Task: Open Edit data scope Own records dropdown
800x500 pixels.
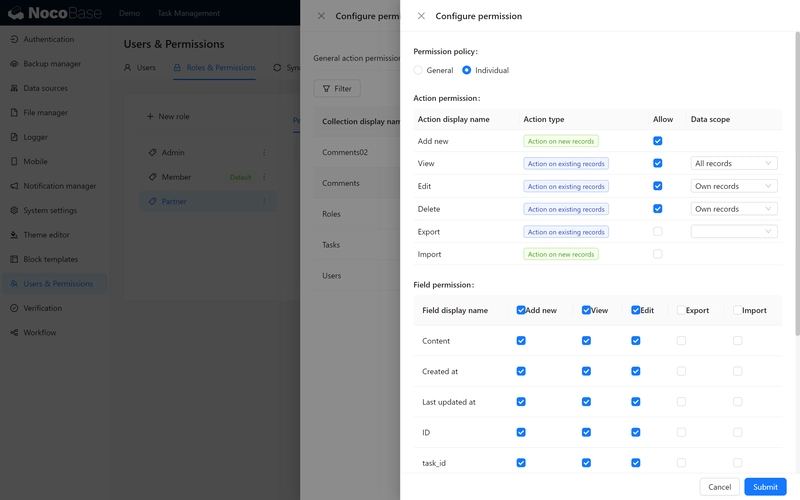Action: pyautogui.click(x=734, y=186)
